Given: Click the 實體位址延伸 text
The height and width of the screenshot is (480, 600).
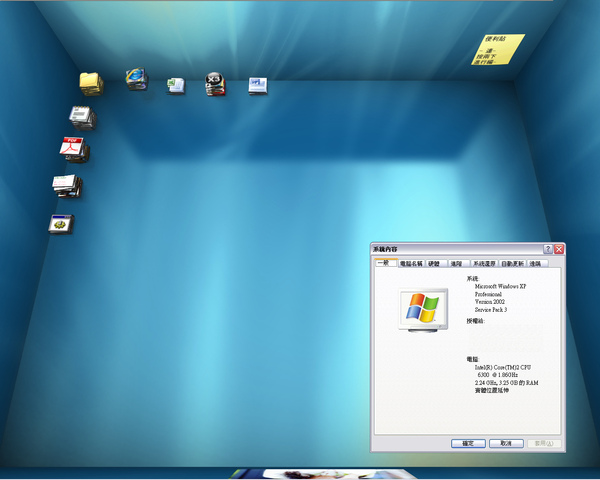Looking at the screenshot, I should (492, 390).
